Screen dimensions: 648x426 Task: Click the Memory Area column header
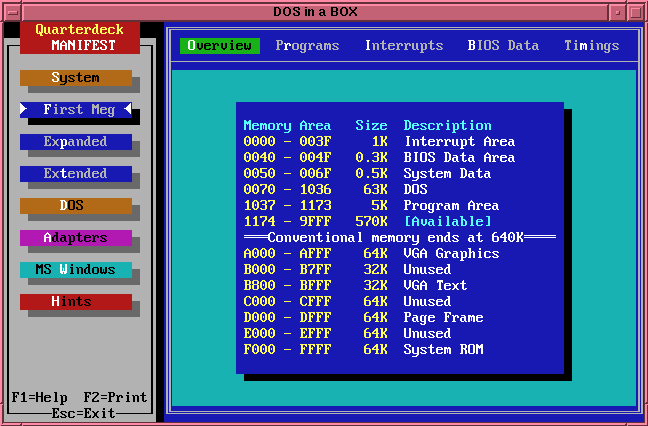click(287, 126)
